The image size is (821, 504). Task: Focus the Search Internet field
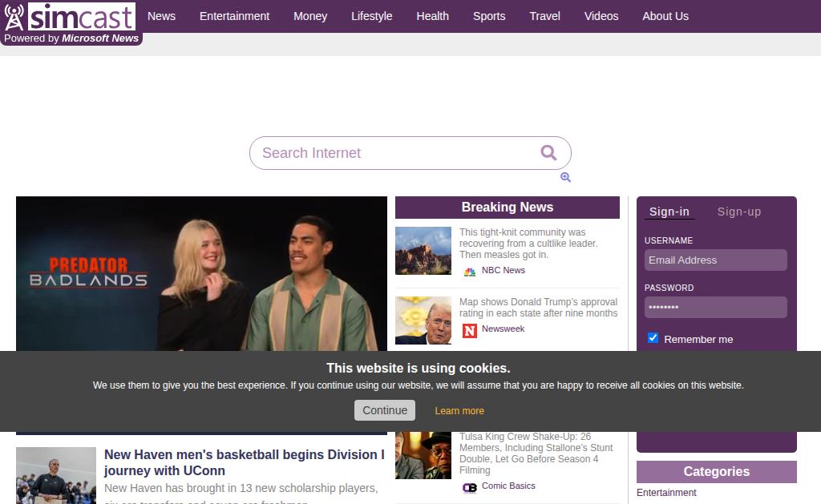point(393,153)
